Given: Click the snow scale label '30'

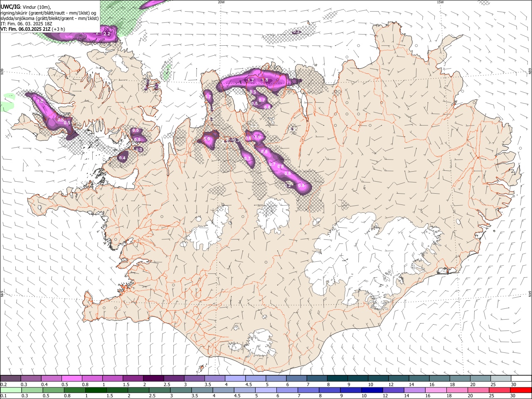Looking at the screenshot, I should tap(513, 384).
